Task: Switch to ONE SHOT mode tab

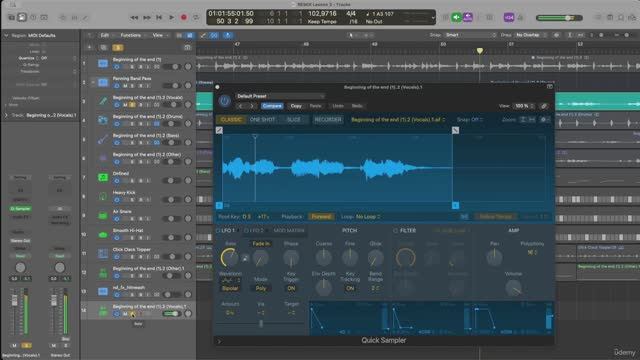Action: point(262,120)
